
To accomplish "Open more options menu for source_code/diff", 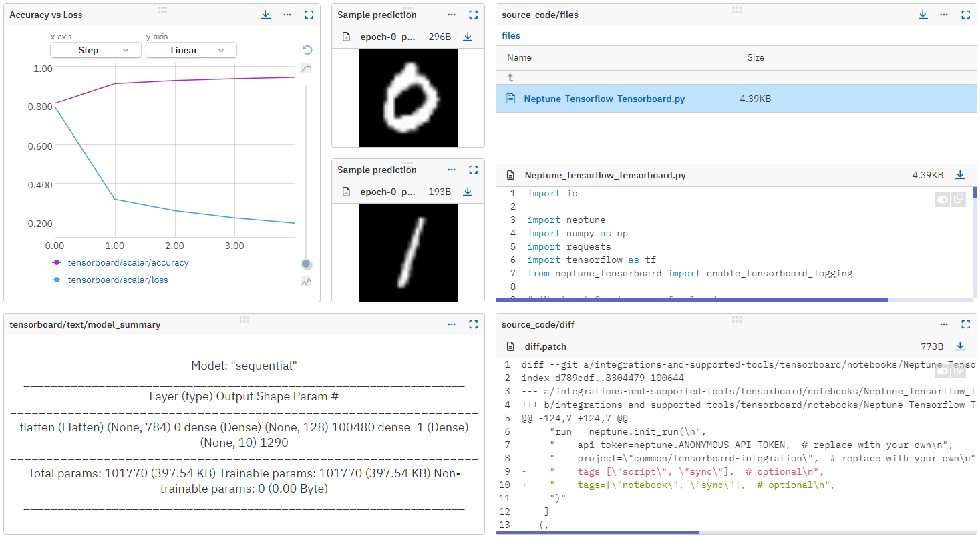I will pos(944,324).
